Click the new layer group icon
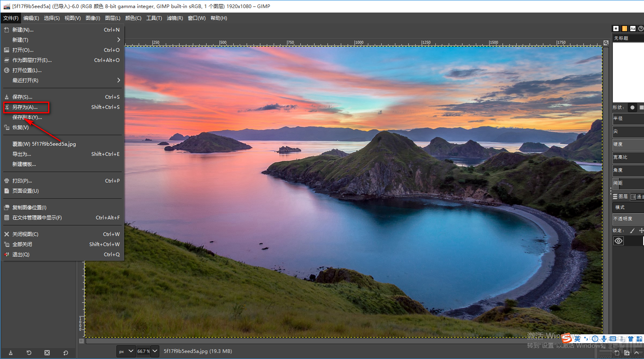Image resolution: width=644 pixels, height=359 pixels. (627, 353)
